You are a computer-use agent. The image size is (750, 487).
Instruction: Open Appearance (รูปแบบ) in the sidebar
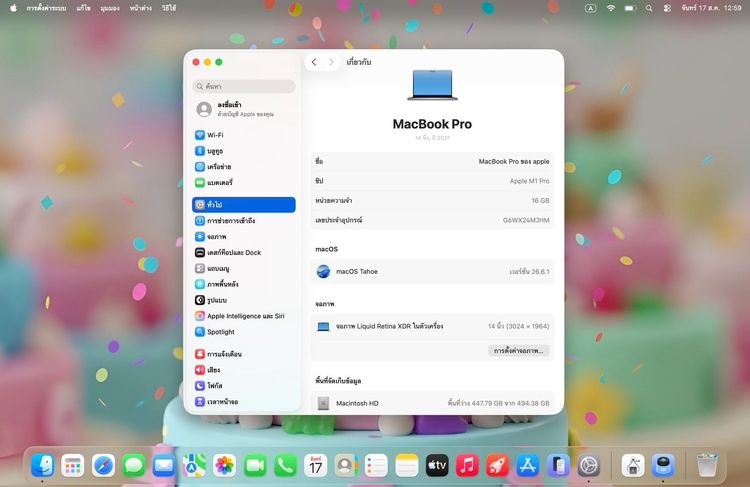point(243,300)
